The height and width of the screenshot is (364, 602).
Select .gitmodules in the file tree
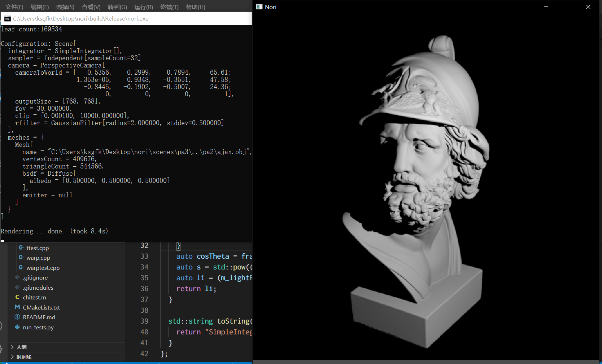pos(38,288)
